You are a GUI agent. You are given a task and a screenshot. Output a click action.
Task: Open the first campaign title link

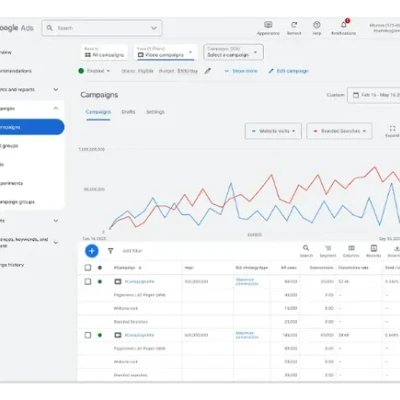[x=140, y=282]
